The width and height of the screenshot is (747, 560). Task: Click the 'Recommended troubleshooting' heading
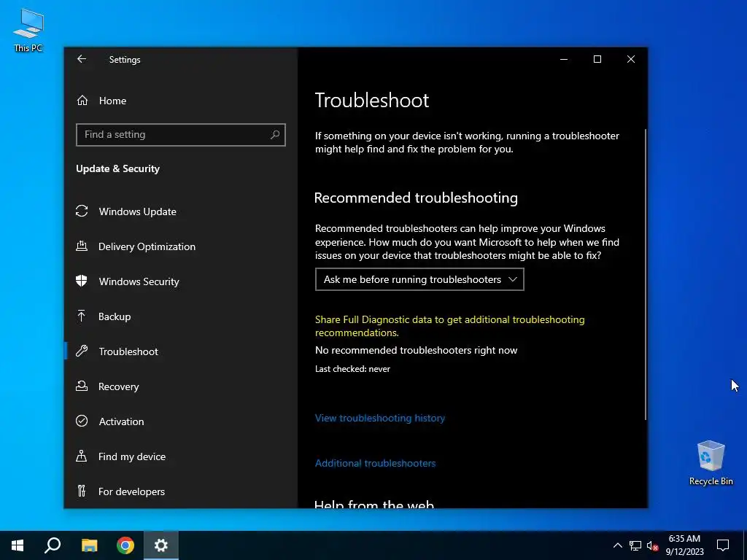point(416,198)
